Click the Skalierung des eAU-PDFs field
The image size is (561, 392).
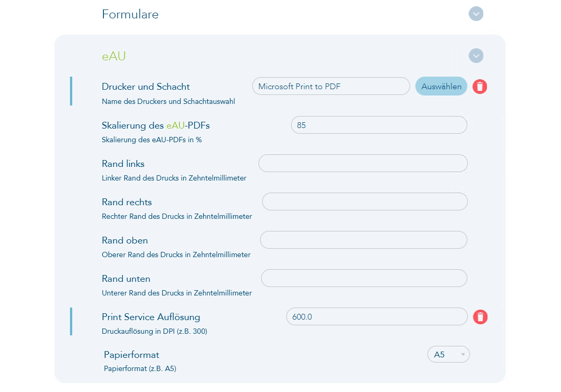point(378,125)
